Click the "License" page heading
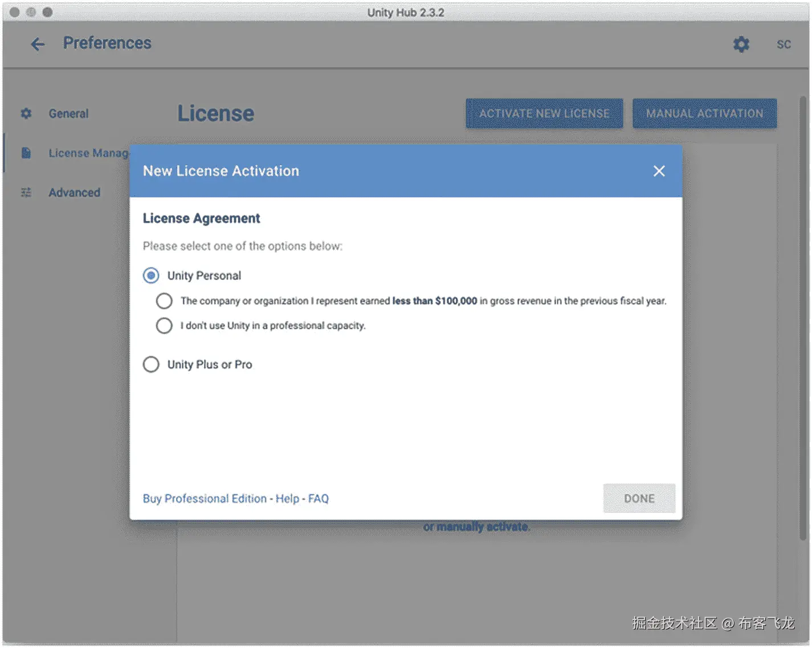Viewport: 812px width, 648px height. tap(215, 113)
